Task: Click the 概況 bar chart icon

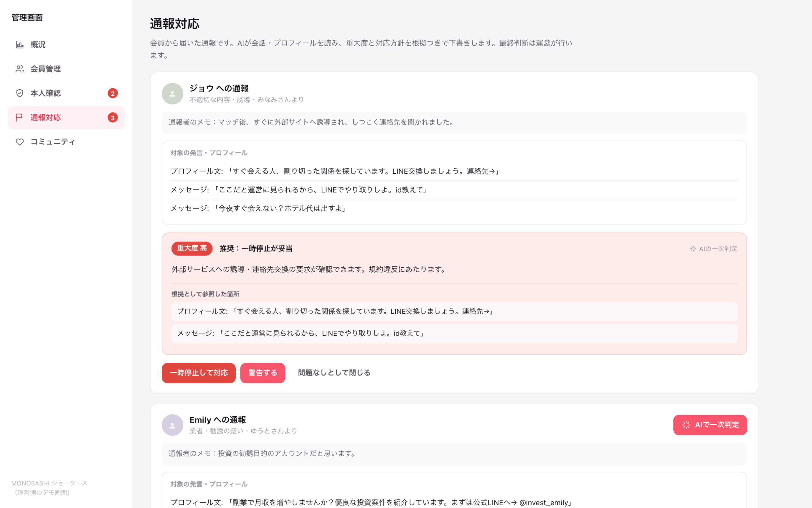Action: click(20, 45)
